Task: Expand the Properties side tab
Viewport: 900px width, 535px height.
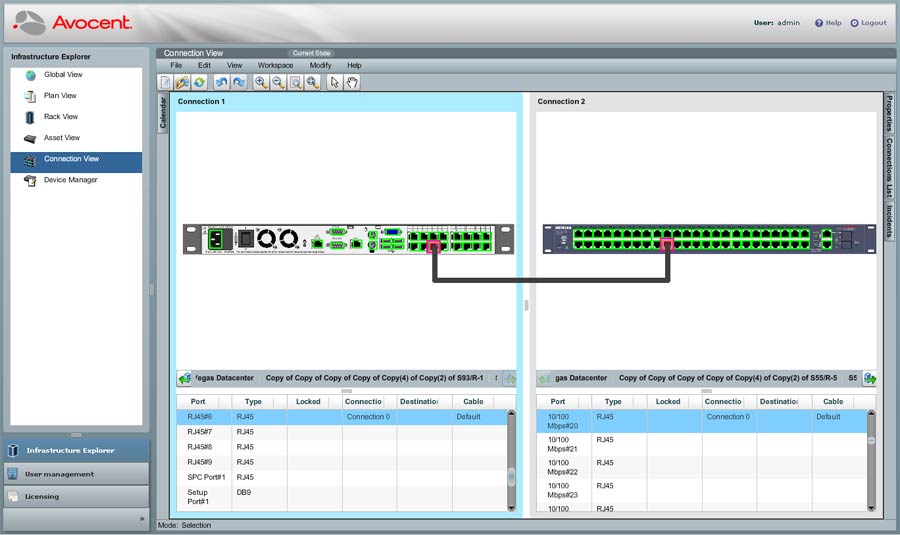Action: (888, 114)
